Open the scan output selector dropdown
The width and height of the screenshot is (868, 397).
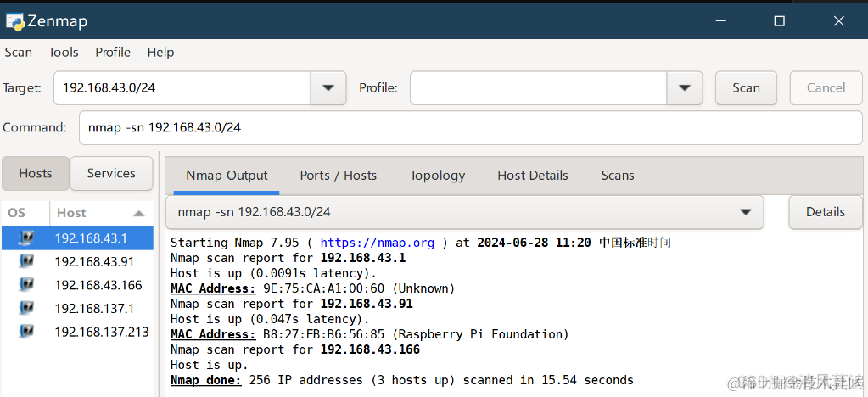tap(746, 212)
